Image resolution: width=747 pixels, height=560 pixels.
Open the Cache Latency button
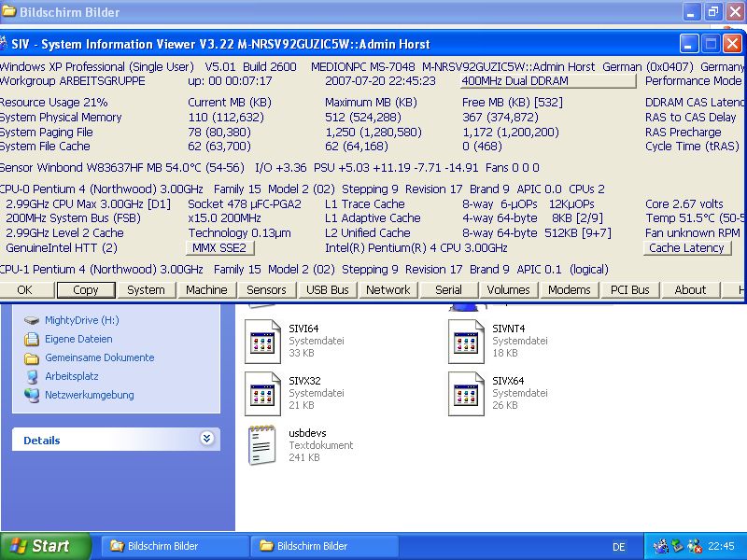[687, 248]
